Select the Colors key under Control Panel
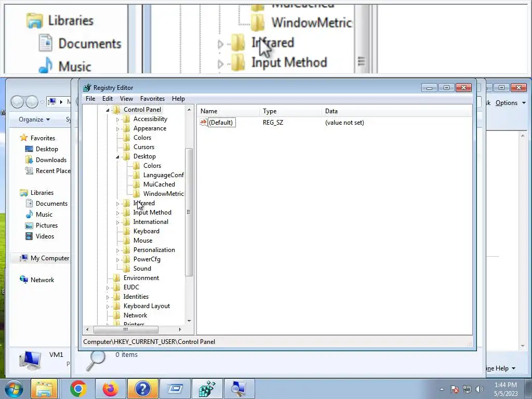This screenshot has height=399, width=532. [142, 137]
